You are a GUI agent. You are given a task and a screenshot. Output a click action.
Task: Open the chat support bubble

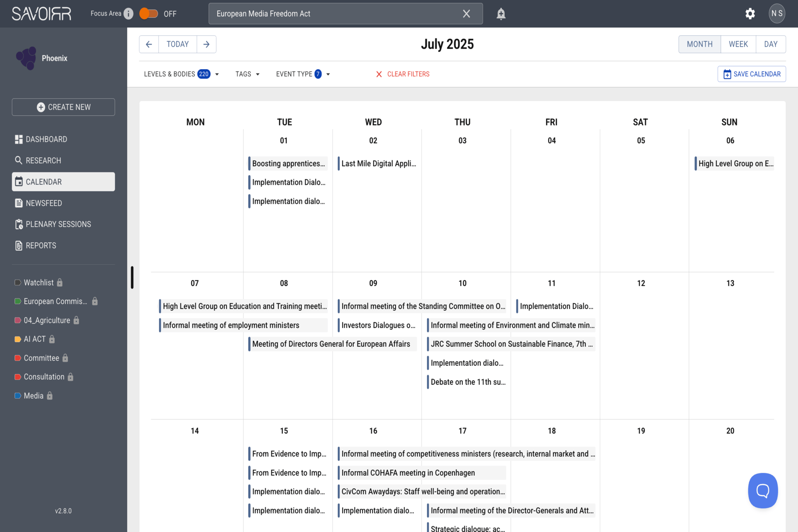click(763, 491)
